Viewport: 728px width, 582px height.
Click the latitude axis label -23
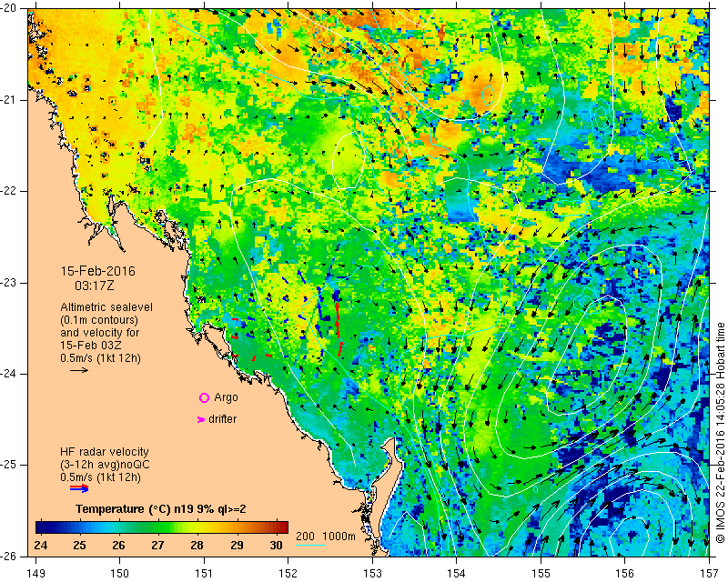pos(9,283)
